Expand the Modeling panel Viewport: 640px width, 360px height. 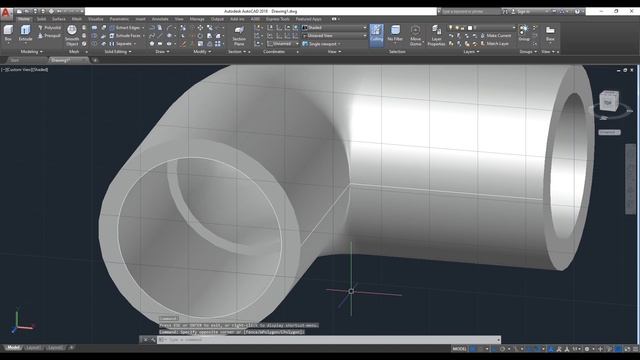pos(31,52)
